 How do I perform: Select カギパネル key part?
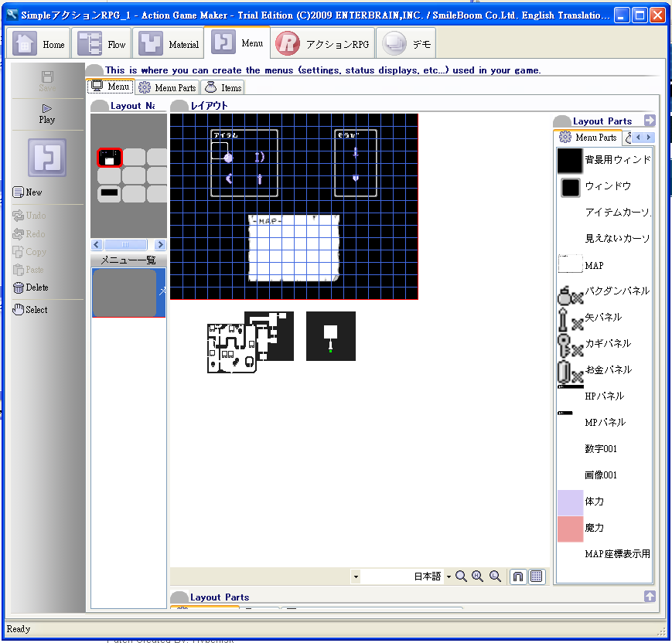tap(604, 344)
